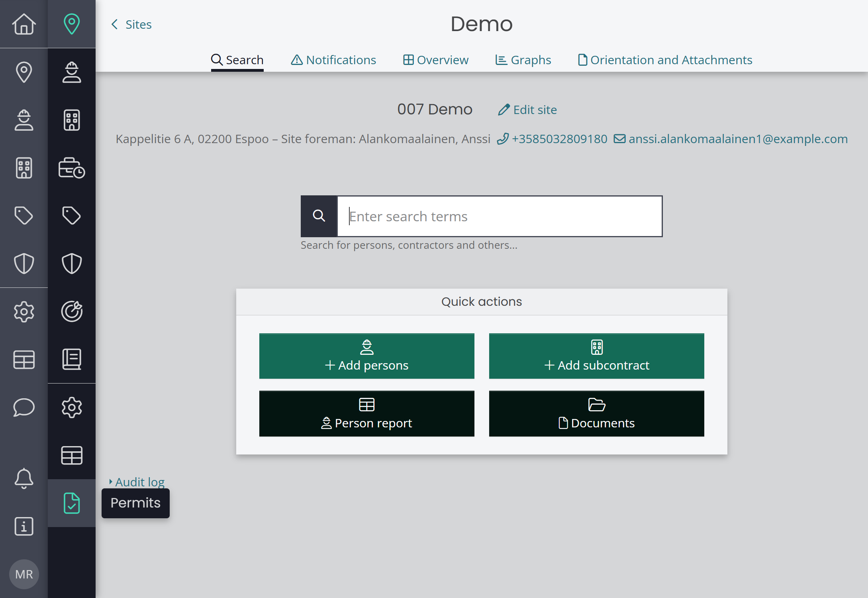Select the worker helmet icon in the sub-sidebar
Viewport: 868px width, 598px height.
(72, 72)
